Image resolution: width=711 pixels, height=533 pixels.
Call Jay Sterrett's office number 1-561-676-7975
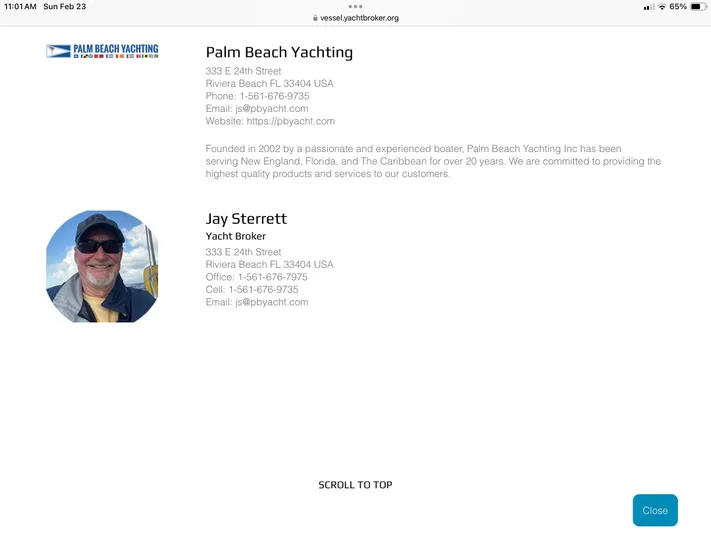click(x=272, y=277)
